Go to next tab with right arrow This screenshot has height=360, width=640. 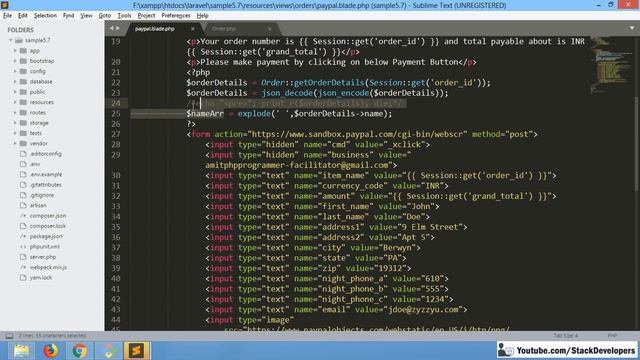pyautogui.click(x=118, y=28)
